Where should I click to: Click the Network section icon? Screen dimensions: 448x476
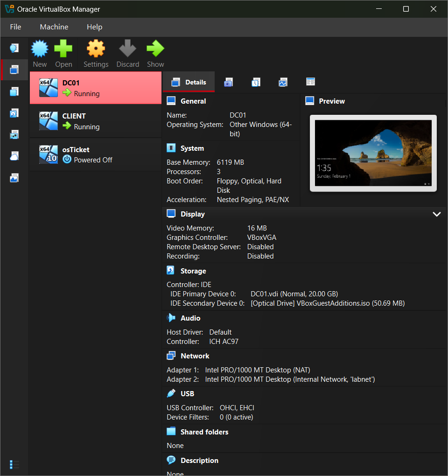(x=171, y=356)
